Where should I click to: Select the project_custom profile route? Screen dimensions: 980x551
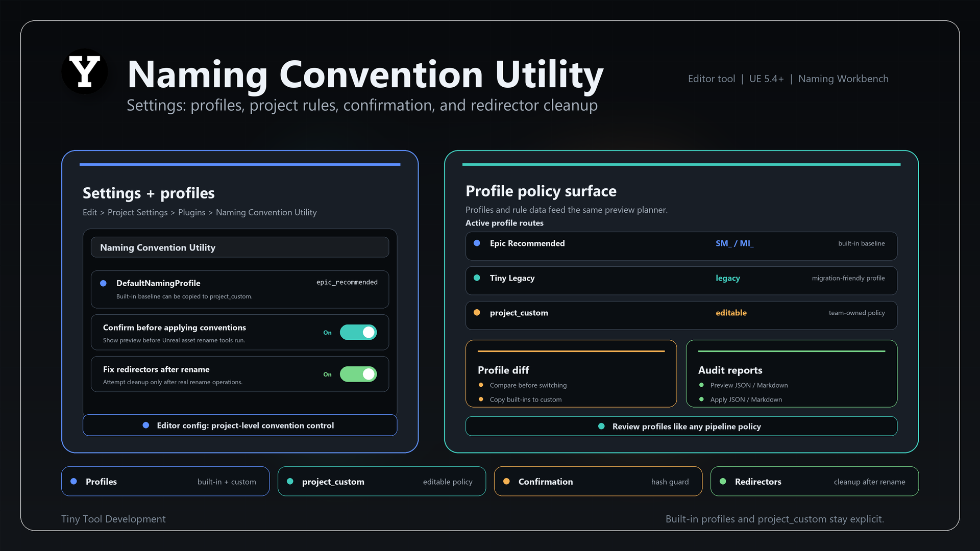[681, 315]
